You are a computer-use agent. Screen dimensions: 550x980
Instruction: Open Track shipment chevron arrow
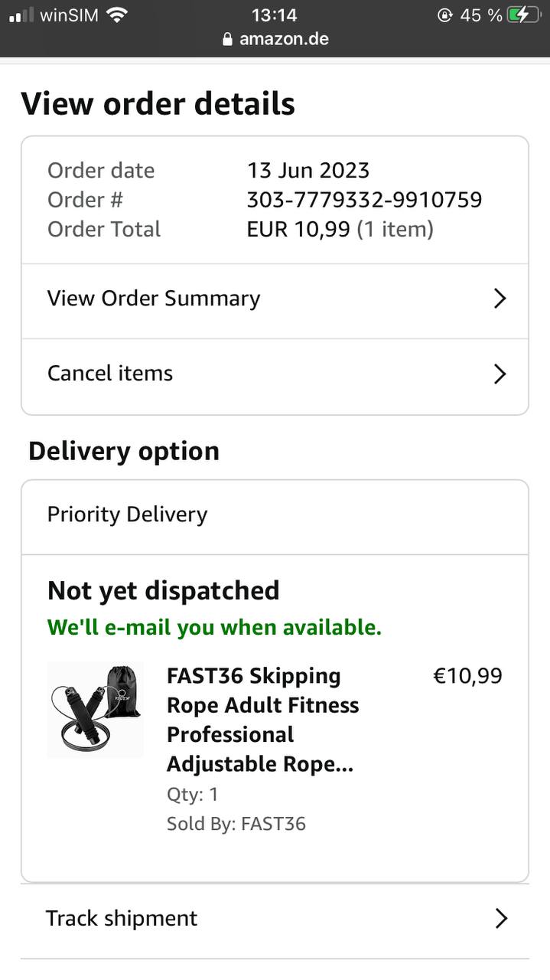pos(501,919)
